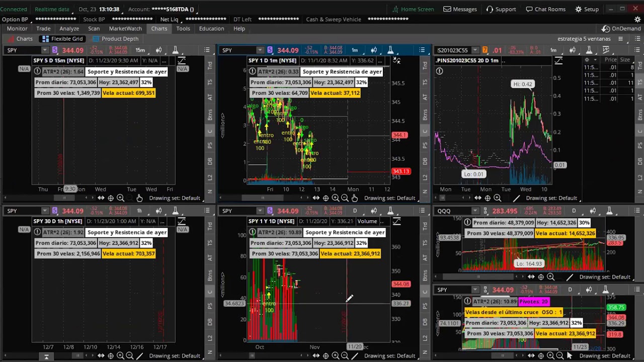Screen dimensions: 644x362
Task: Open list menu on SPY 15m chart header
Action: point(207,50)
